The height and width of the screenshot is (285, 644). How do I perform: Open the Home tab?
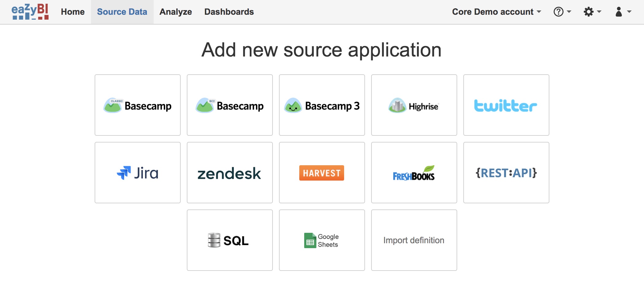point(73,12)
